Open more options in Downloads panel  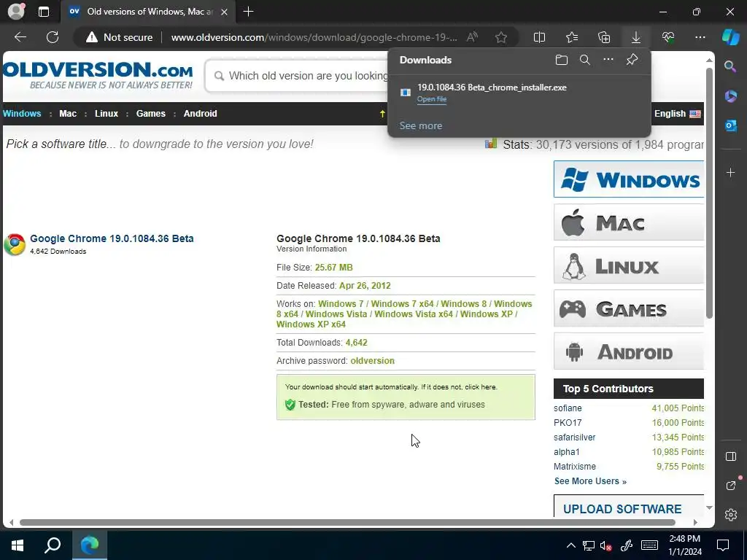(608, 60)
